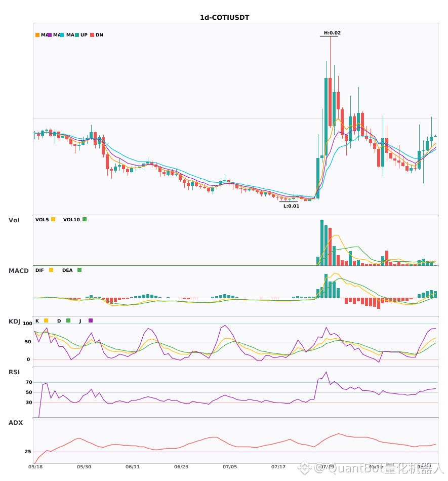Click the tallest green volume bar
The height and width of the screenshot is (481, 448).
coord(322,243)
